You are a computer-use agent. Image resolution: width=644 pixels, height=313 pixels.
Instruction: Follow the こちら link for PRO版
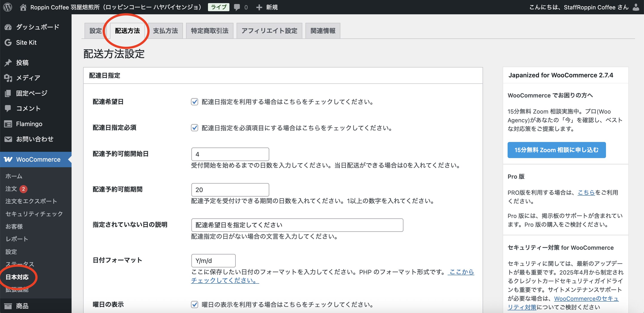click(586, 192)
